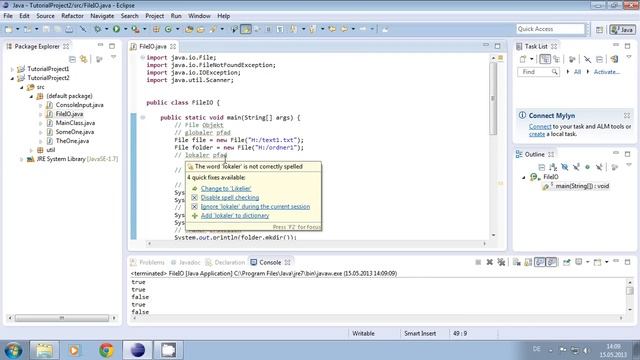The width and height of the screenshot is (640, 360).
Task: Click Activate link in Task List
Action: tap(607, 72)
